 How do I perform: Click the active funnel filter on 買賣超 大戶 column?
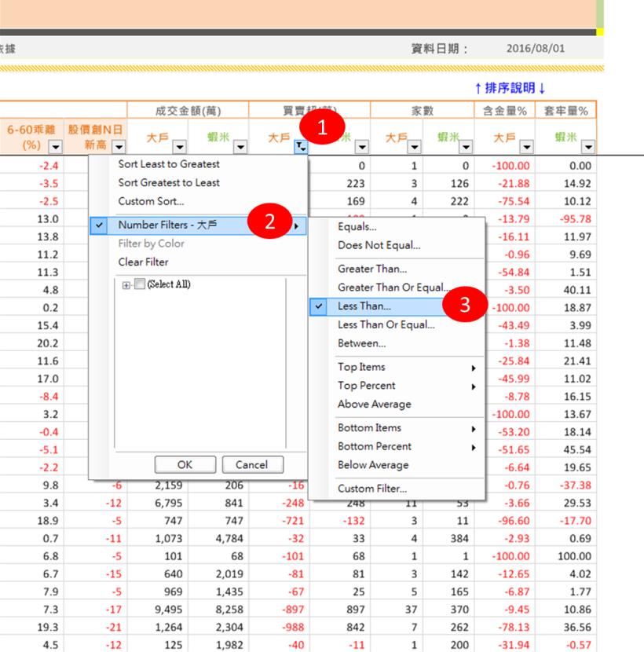point(299,146)
